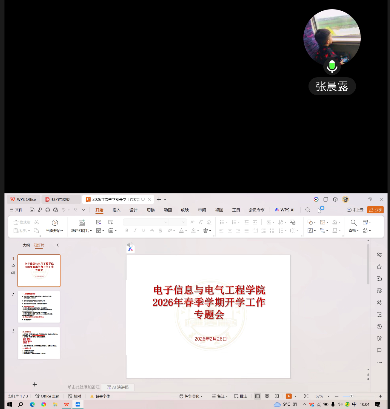Open new document tab with plus icon
This screenshot has height=409, width=390.
(159, 199)
